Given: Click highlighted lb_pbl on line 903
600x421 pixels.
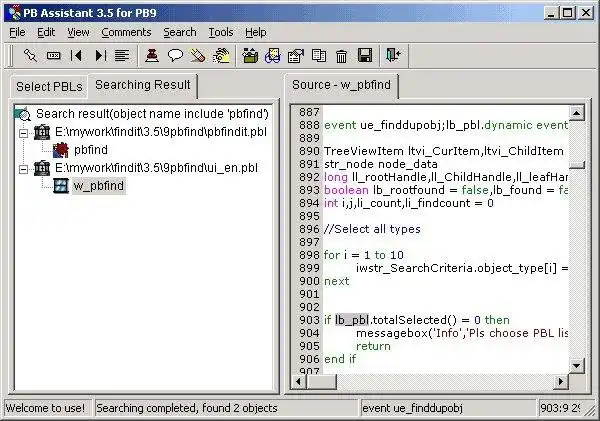Looking at the screenshot, I should [x=352, y=320].
